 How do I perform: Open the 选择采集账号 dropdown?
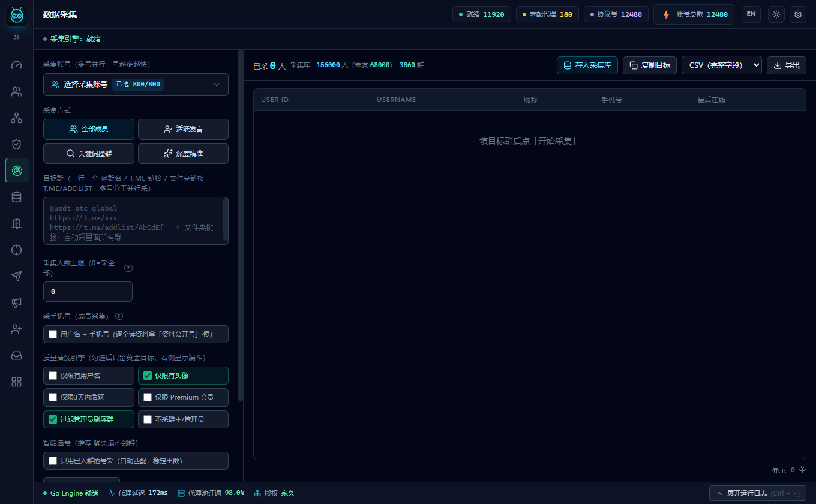click(136, 85)
